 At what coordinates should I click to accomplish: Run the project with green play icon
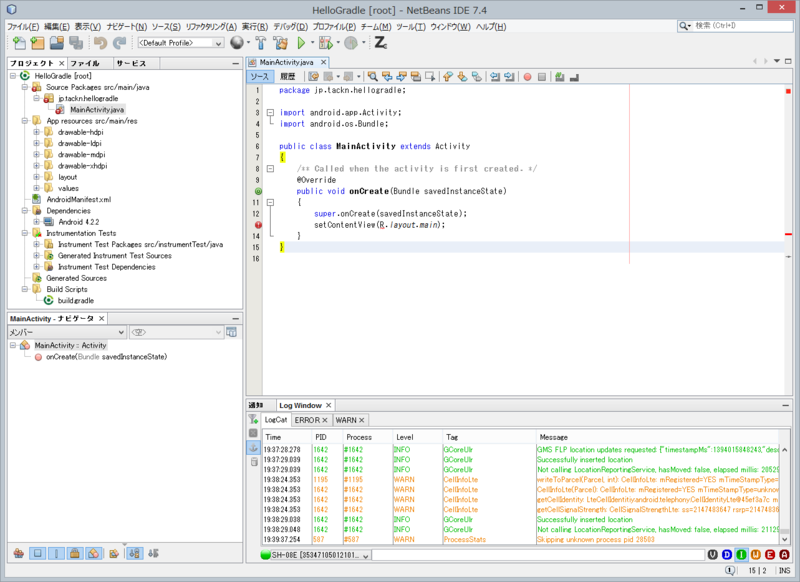301,43
